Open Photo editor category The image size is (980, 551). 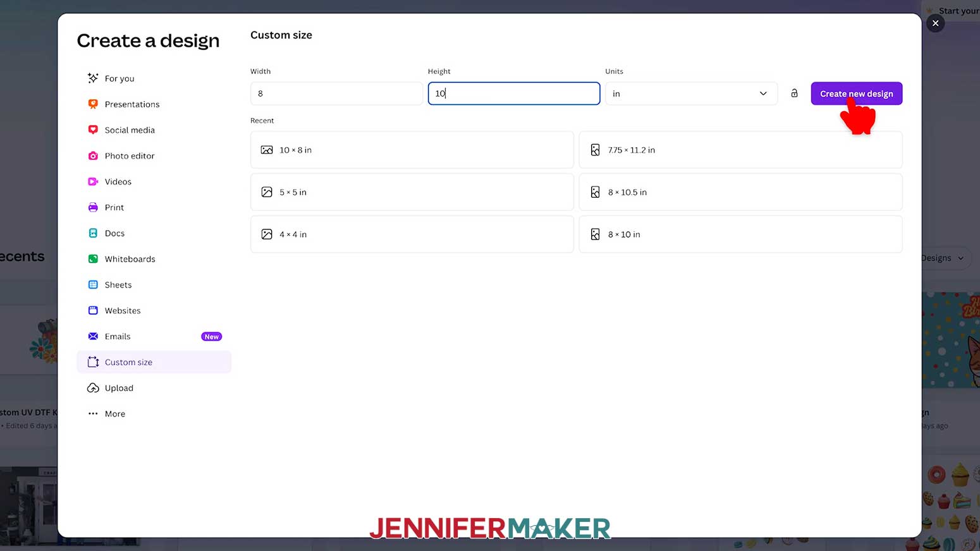pos(154,156)
